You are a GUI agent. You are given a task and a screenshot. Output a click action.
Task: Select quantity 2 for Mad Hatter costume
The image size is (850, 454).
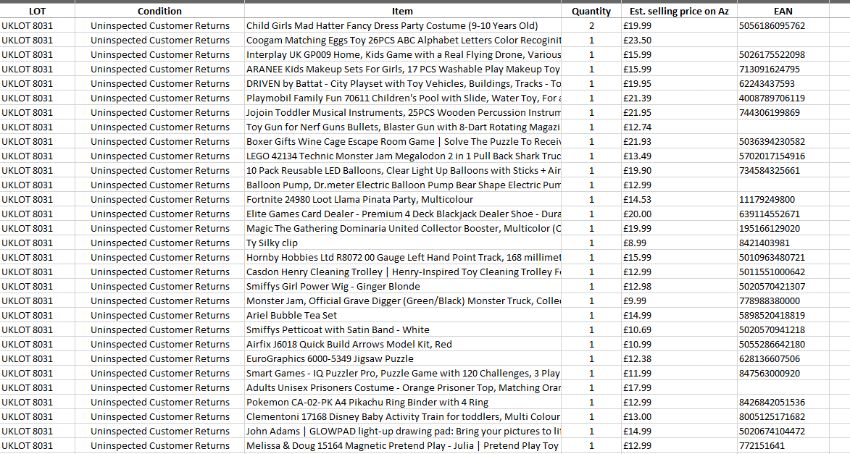591,25
